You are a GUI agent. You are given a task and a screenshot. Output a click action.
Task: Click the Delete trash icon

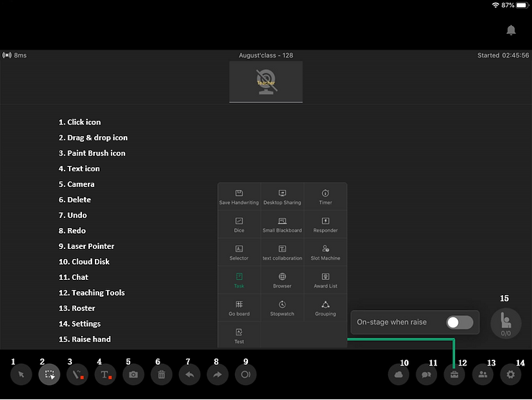pyautogui.click(x=162, y=375)
